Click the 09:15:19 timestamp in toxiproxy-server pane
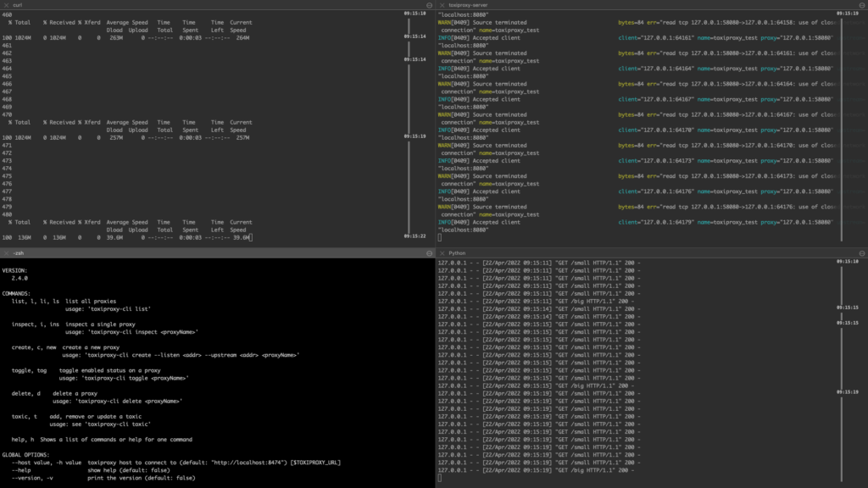The image size is (868, 488). click(848, 14)
